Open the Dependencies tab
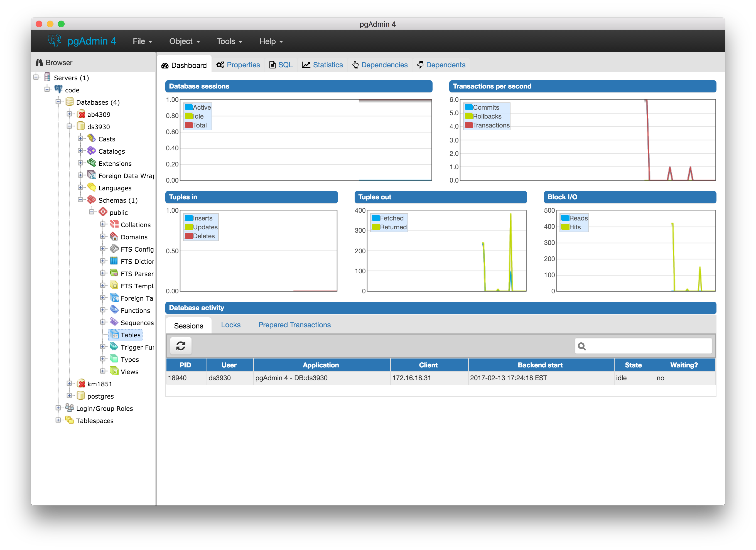Viewport: 756px width, 550px height. [380, 65]
